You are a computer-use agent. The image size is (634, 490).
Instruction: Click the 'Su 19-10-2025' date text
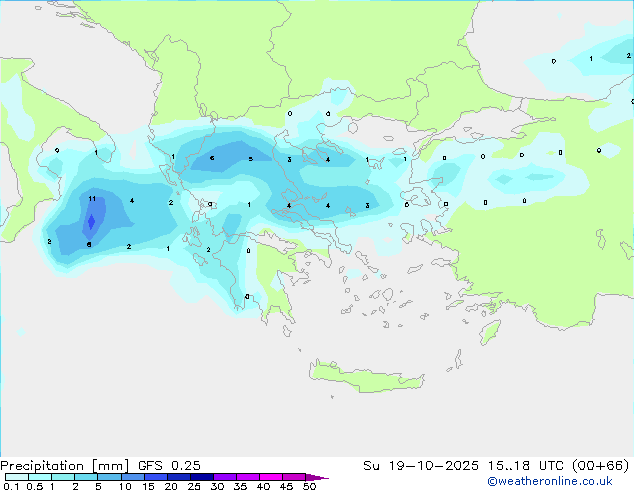pyautogui.click(x=421, y=466)
